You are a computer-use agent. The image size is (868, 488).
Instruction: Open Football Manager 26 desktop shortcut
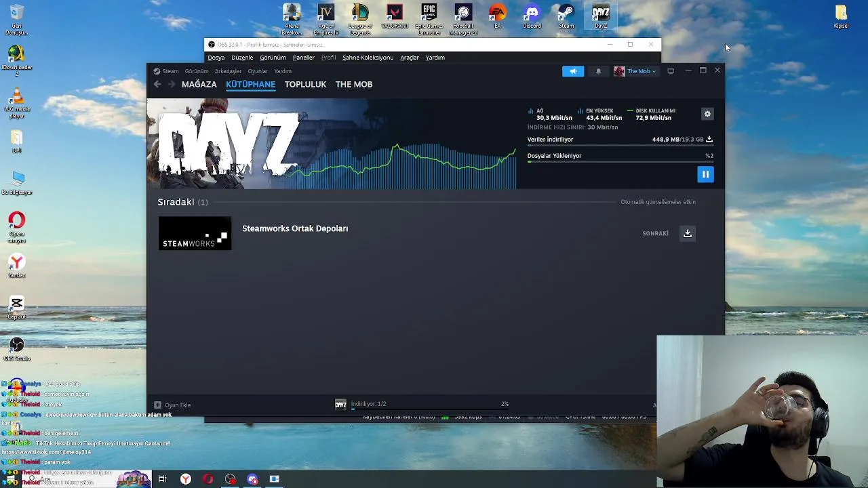(463, 19)
